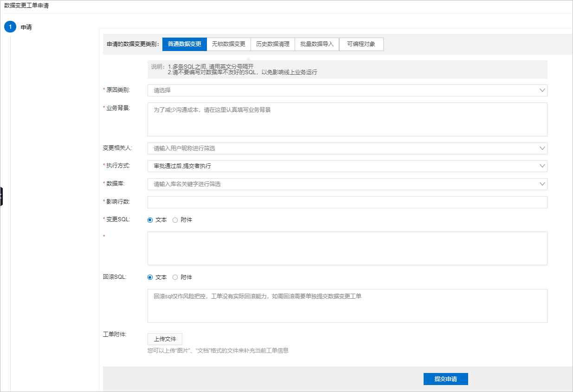Screen dimensions: 573x392
Task: Open the 数据库 search dropdown
Action: [x=347, y=184]
